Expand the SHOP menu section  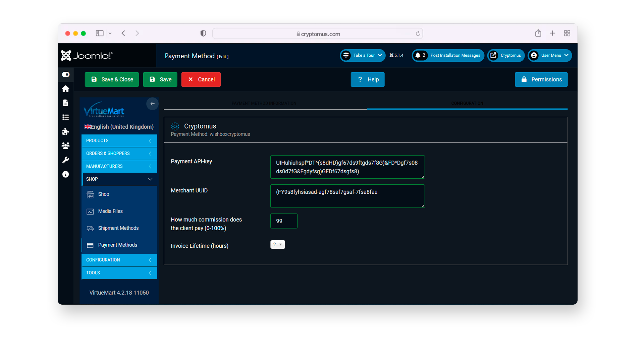(x=119, y=179)
